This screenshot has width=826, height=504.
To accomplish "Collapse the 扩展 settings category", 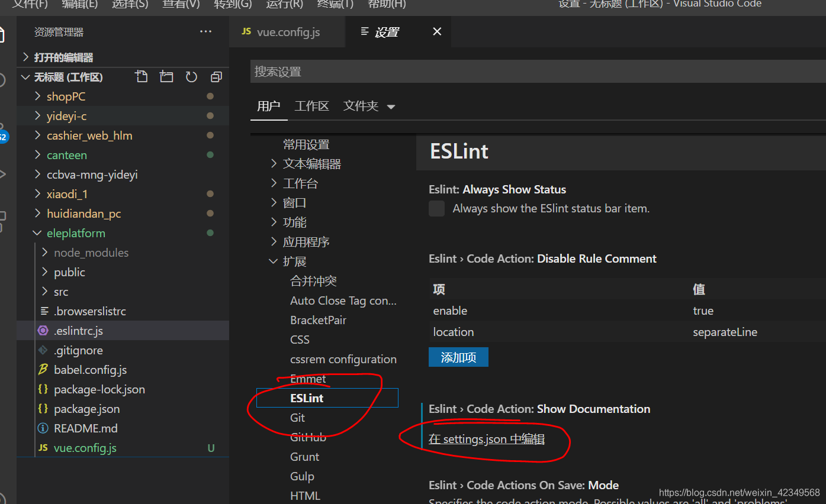I will point(274,261).
